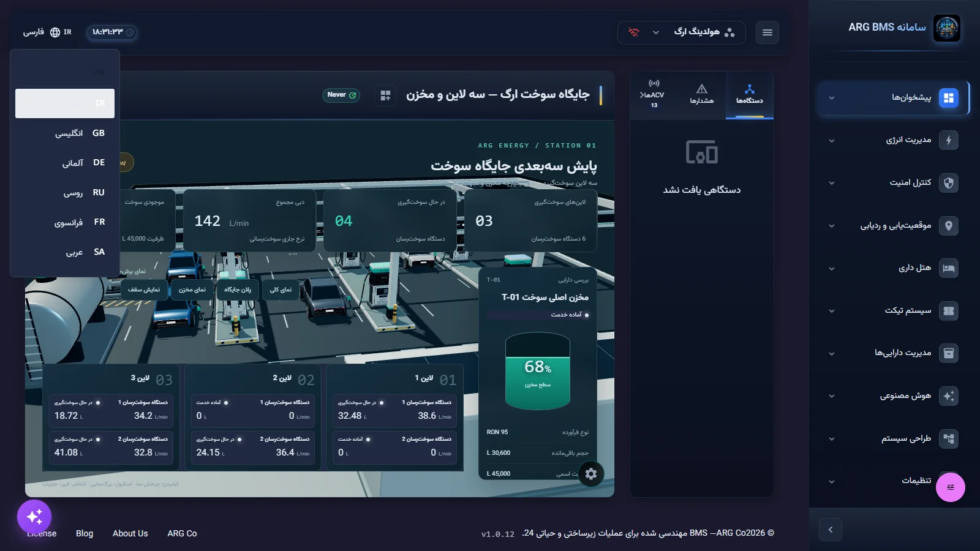This screenshot has width=980, height=551.
Task: Click the Energy Management lightning icon
Action: coord(949,140)
